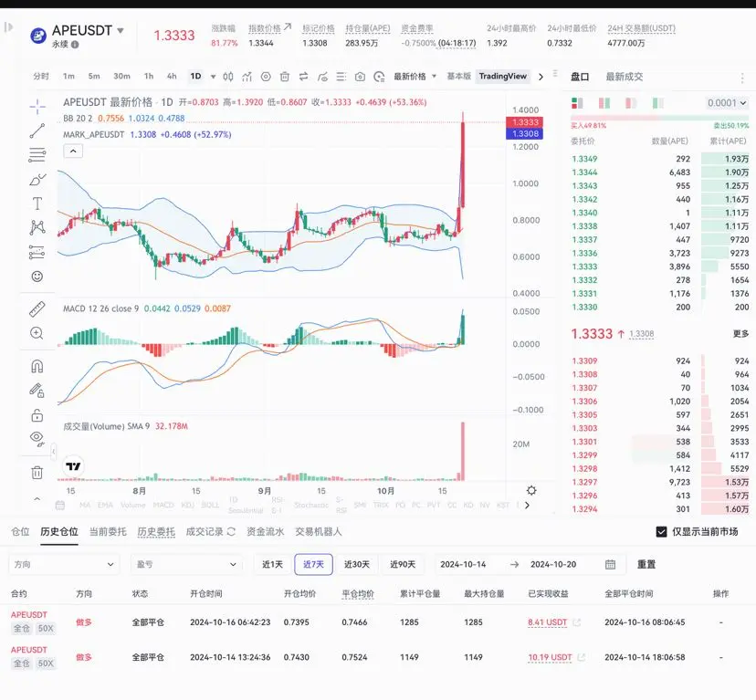Select the horizontal lines tool
The image size is (756, 700).
pyautogui.click(x=37, y=155)
